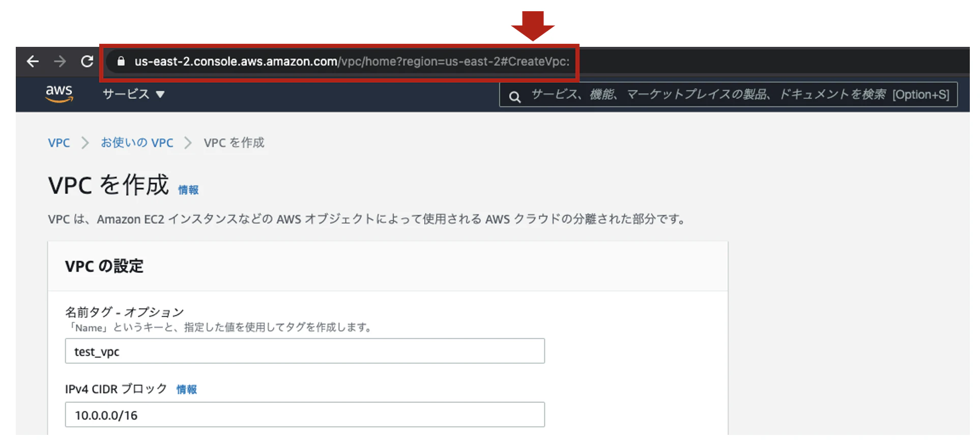This screenshot has width=980, height=441.
Task: Open AWS console home via the aws logo
Action: (59, 94)
